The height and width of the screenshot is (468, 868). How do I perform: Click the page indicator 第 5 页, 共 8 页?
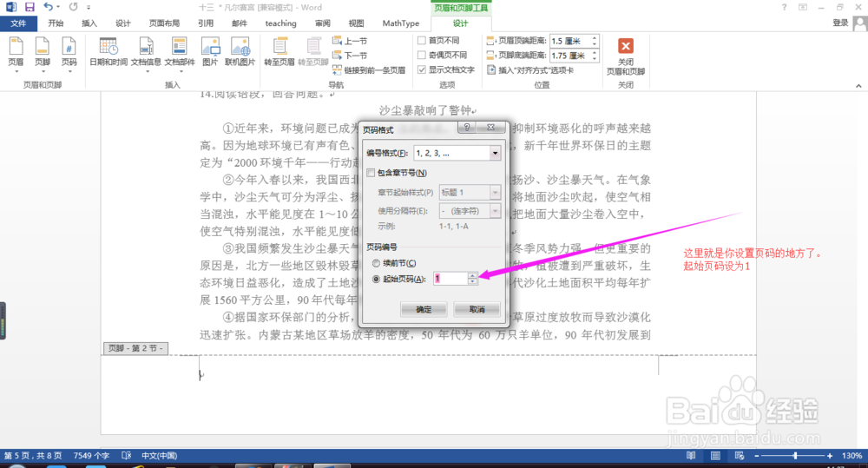(x=33, y=456)
